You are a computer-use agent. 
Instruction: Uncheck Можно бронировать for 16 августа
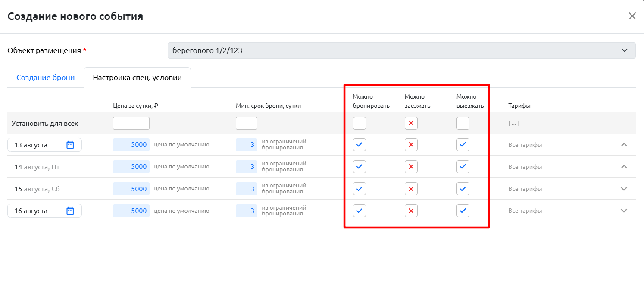coord(360,211)
